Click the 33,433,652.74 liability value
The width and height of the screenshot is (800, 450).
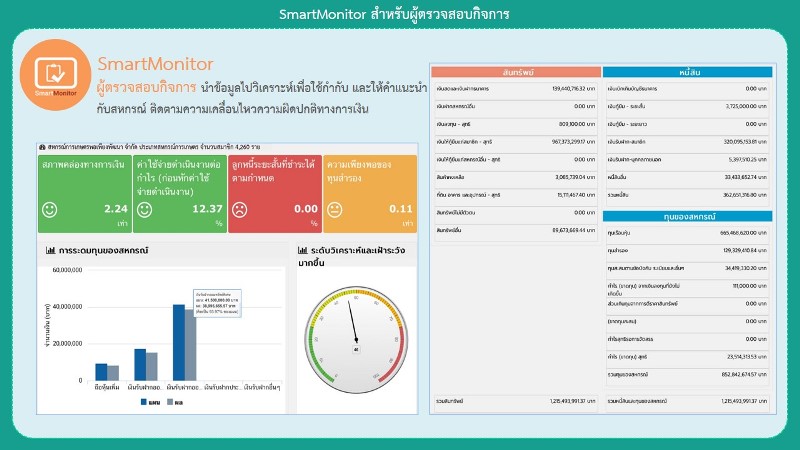pos(745,177)
